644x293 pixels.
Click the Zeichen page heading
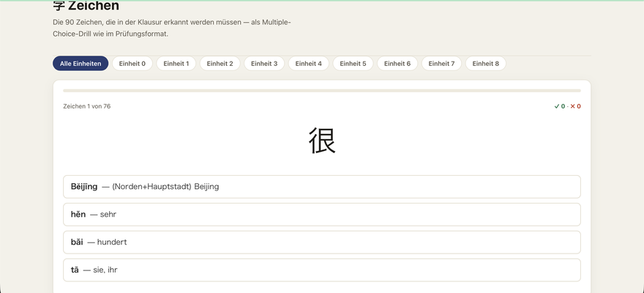pyautogui.click(x=86, y=6)
